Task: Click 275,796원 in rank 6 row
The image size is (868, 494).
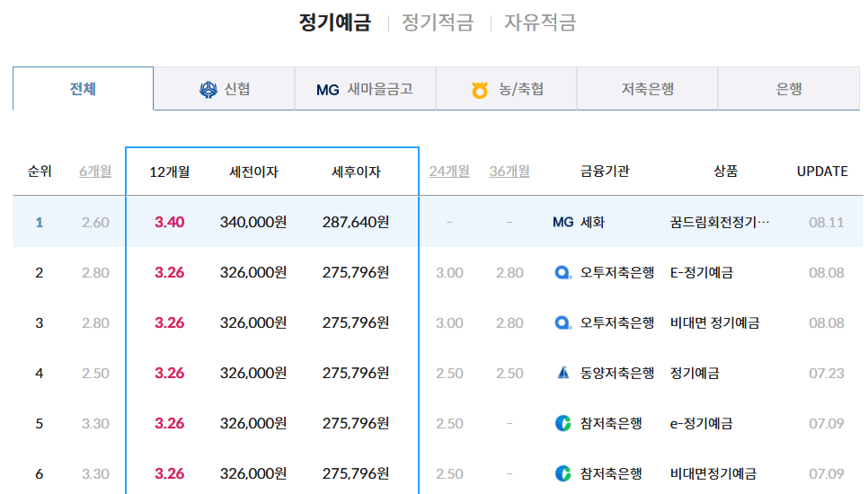Action: [x=356, y=474]
